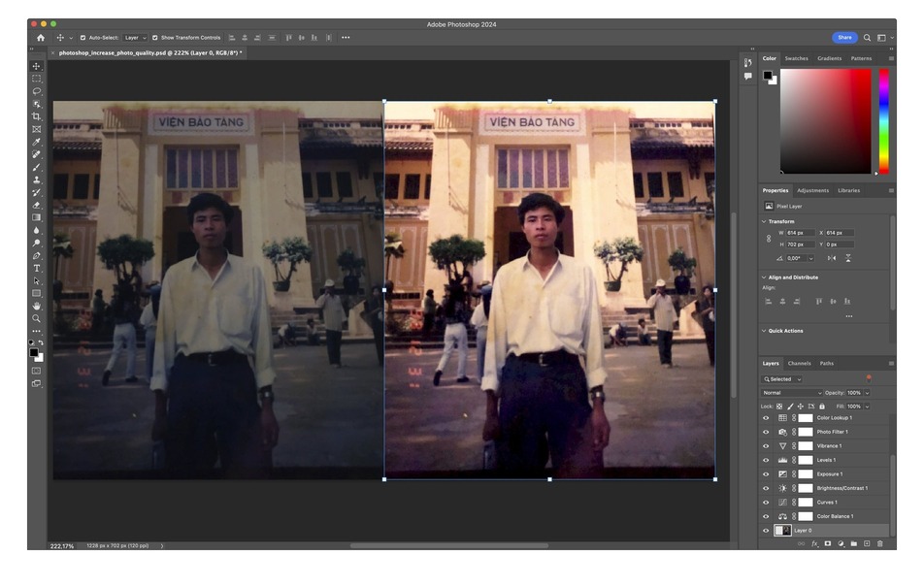This screenshot has height=586, width=924.
Task: Hide the Vibrance 1 layer
Action: 766,446
